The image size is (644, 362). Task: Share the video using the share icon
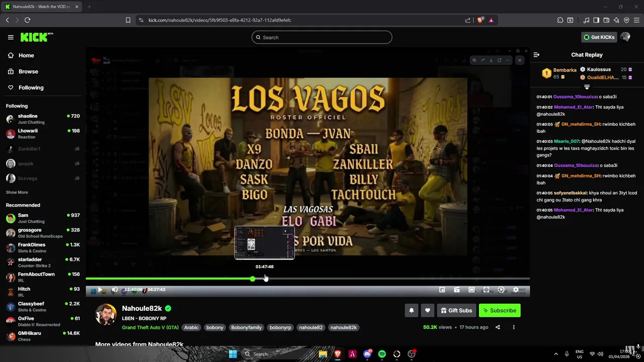coord(498,327)
